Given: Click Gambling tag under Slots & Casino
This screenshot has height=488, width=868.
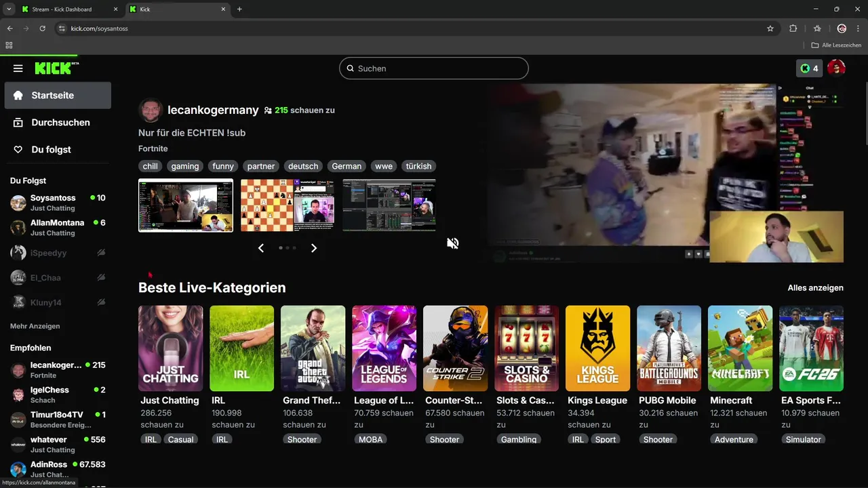Looking at the screenshot, I should click(519, 439).
